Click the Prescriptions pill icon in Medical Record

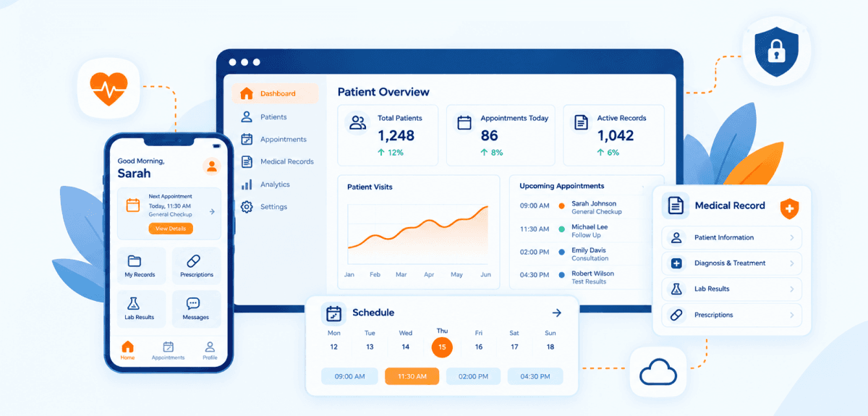(x=676, y=315)
